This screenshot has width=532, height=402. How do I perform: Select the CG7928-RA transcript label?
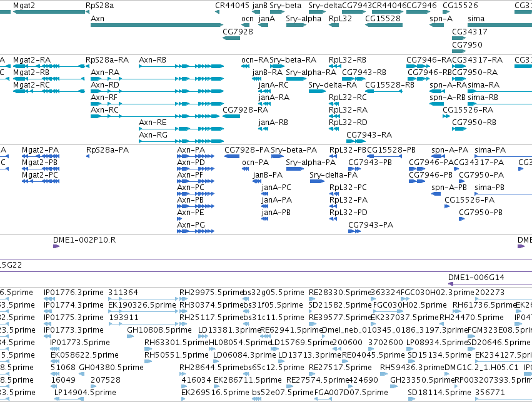click(245, 110)
